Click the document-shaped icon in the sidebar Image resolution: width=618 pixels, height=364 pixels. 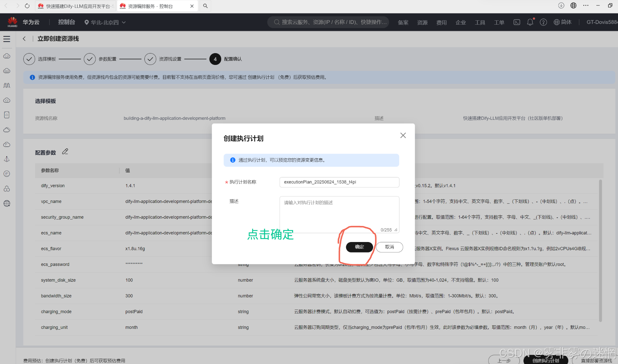[x=7, y=115]
